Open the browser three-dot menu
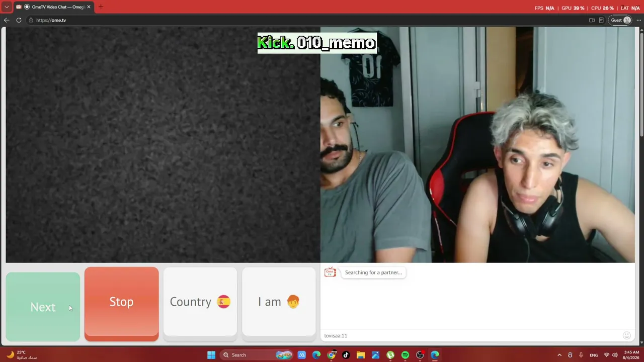The image size is (644, 362). coord(638,20)
